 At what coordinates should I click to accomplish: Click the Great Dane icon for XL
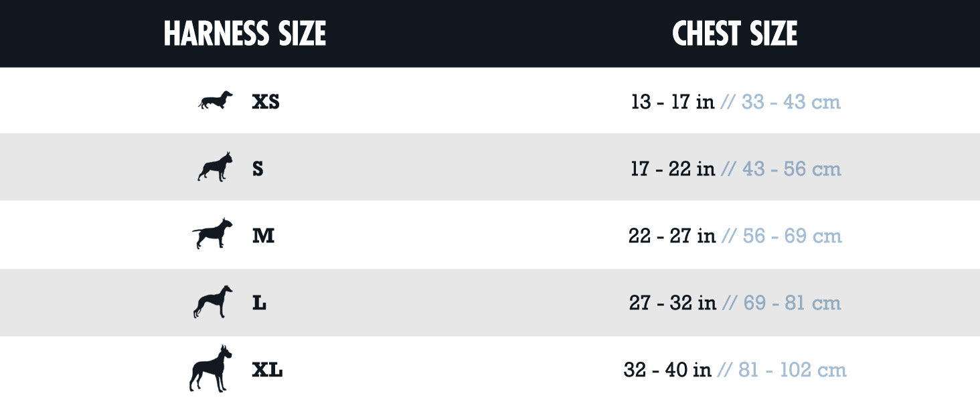(x=211, y=368)
